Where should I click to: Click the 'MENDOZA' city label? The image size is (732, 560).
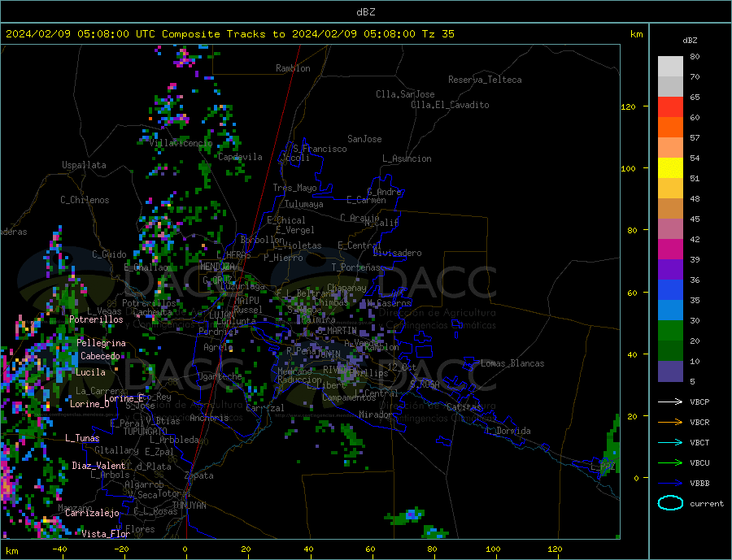(x=217, y=267)
